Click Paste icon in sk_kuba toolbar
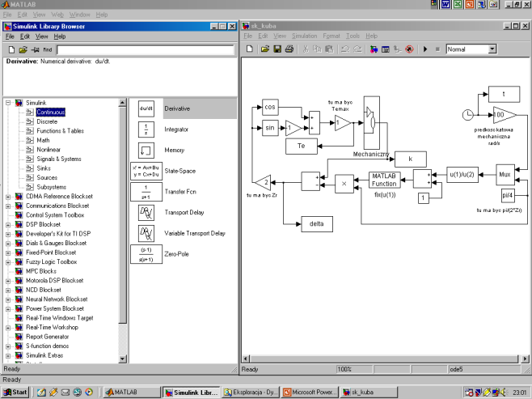 click(x=329, y=49)
